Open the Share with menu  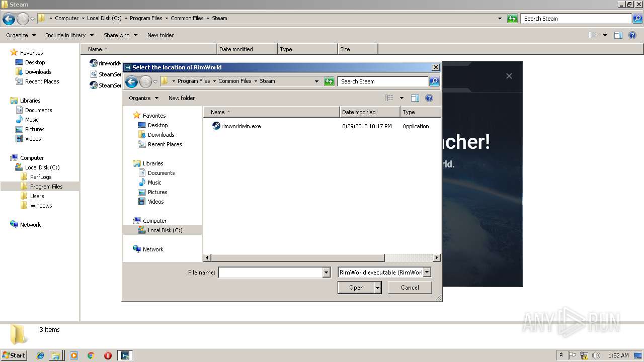tap(120, 35)
